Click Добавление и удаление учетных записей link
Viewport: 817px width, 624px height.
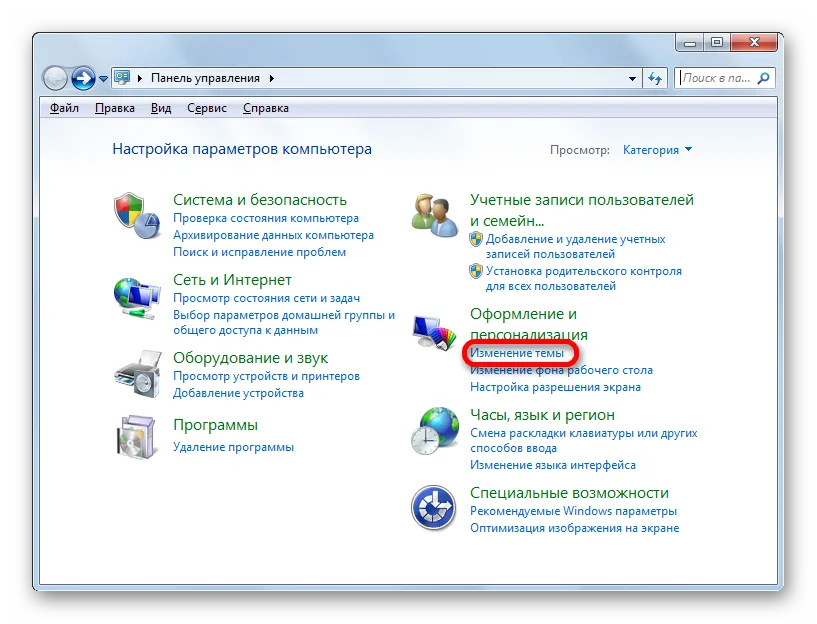pyautogui.click(x=575, y=246)
